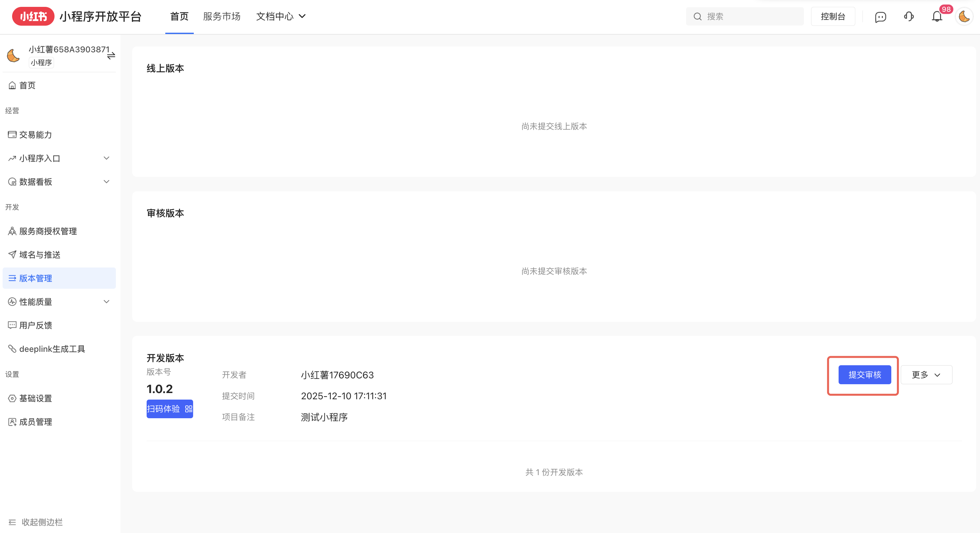Viewport: 980px width, 533px height.
Task: Open the 更多 dropdown menu
Action: [x=926, y=374]
